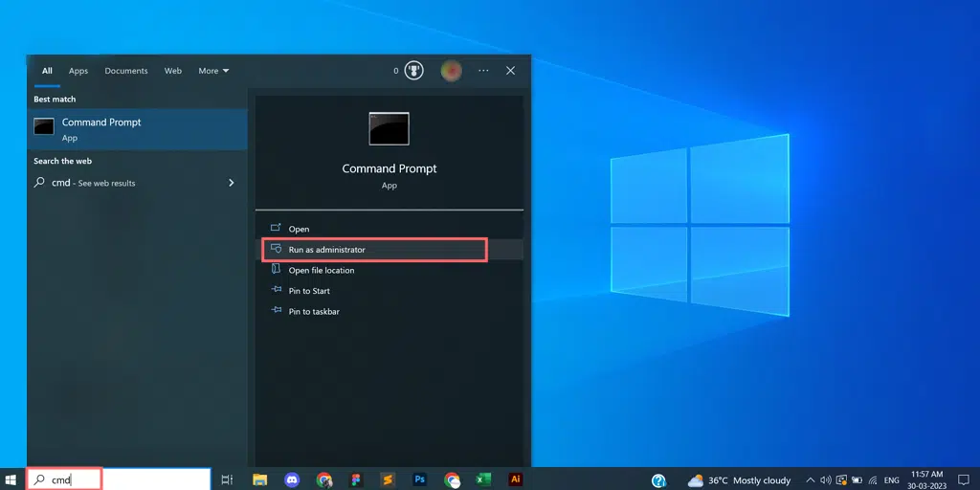
Task: Switch to the Documents search tab
Action: pos(126,71)
